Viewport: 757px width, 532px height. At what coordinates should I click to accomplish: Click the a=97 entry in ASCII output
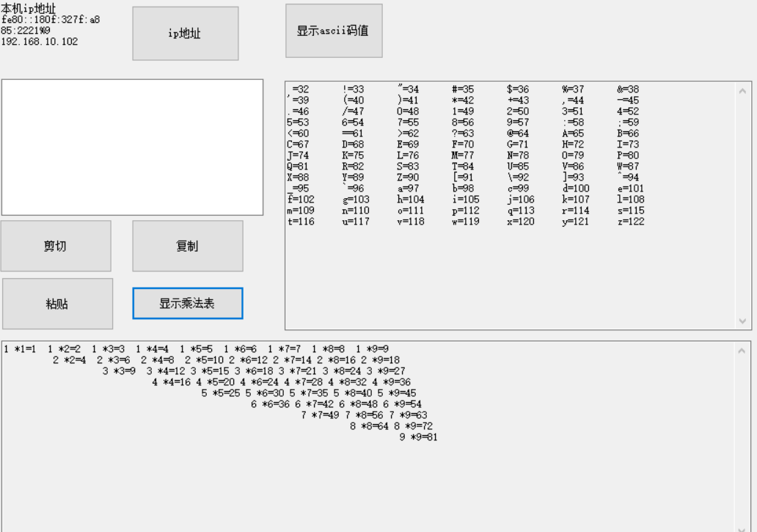pyautogui.click(x=409, y=189)
